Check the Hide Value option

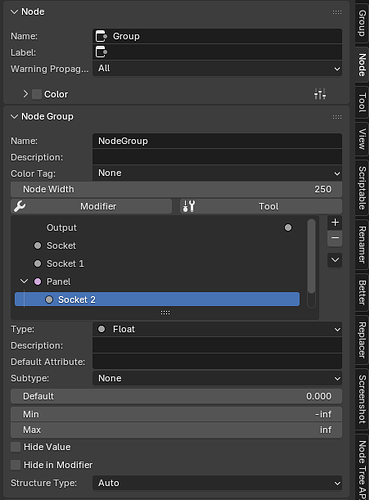[x=16, y=447]
